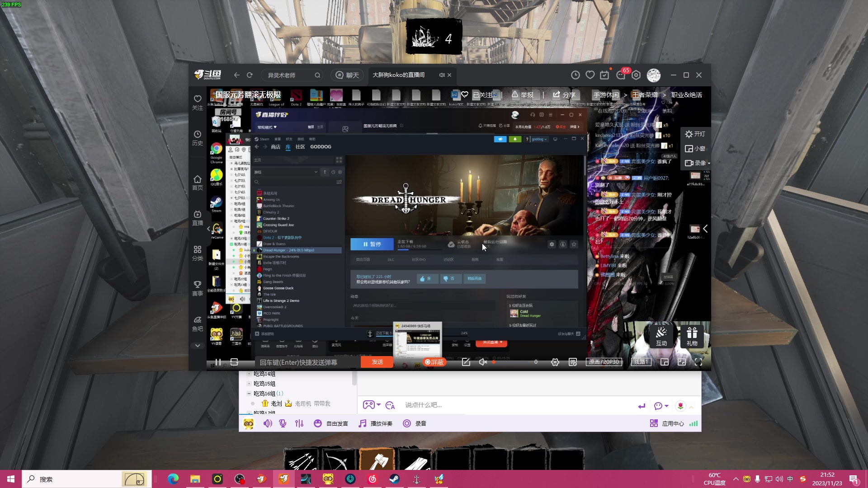868x488 pixels.
Task: Toggle 屏蔽 danmaku blocking
Action: coord(434,362)
